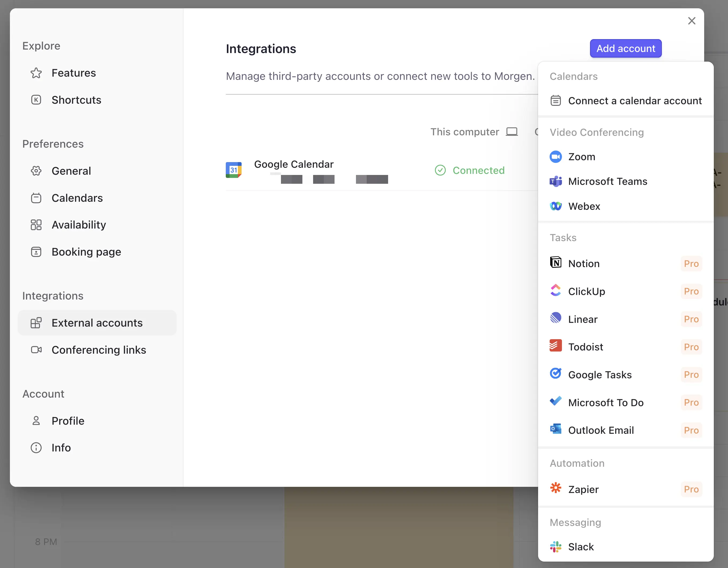Screen dimensions: 728x568
Task: Select Outlook Email integration
Action: tap(626, 430)
